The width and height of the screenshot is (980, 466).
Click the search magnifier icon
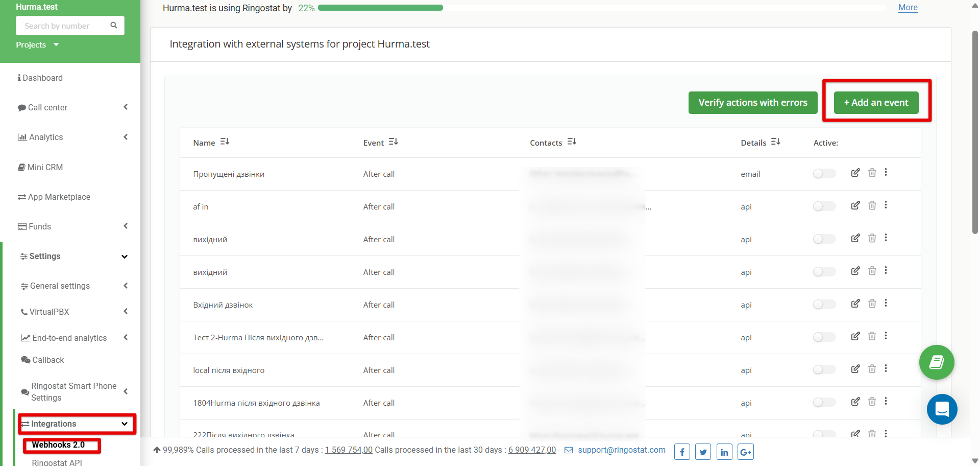(114, 25)
